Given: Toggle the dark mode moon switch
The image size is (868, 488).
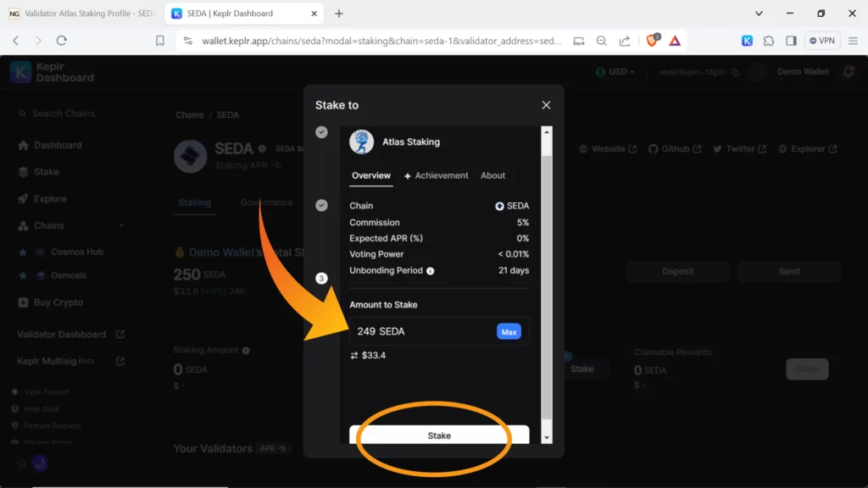Looking at the screenshot, I should pos(40,463).
